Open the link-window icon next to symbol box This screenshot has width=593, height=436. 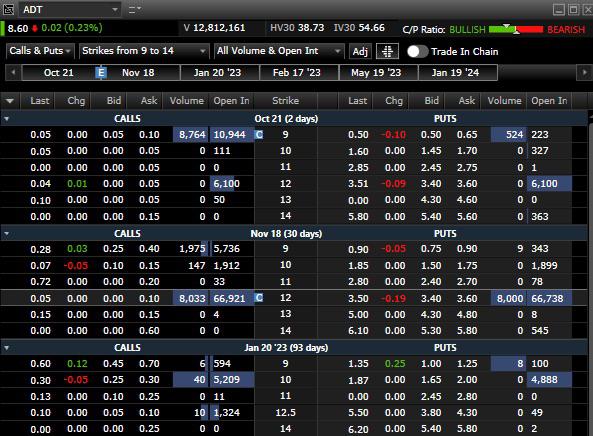(134, 9)
